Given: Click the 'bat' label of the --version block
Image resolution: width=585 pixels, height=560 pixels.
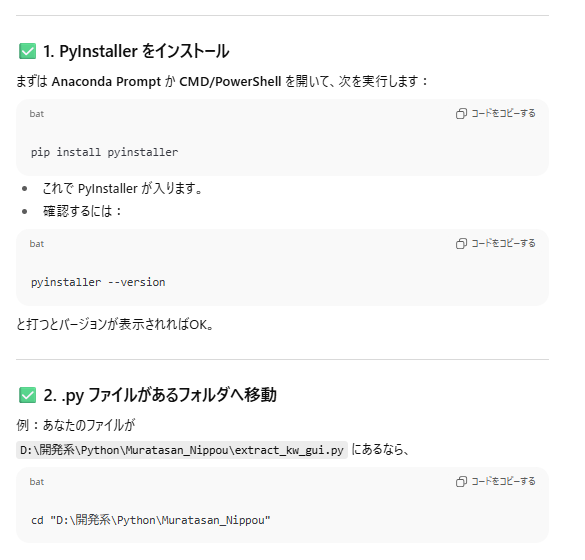Looking at the screenshot, I should point(37,244).
